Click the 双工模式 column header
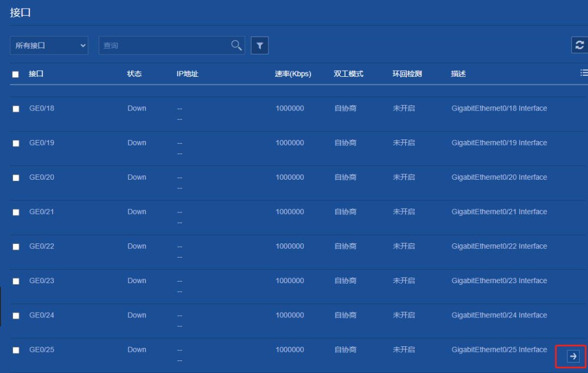 348,74
